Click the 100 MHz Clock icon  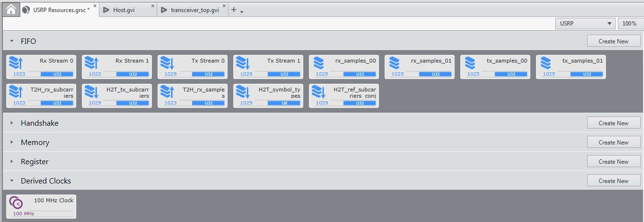pos(16,203)
